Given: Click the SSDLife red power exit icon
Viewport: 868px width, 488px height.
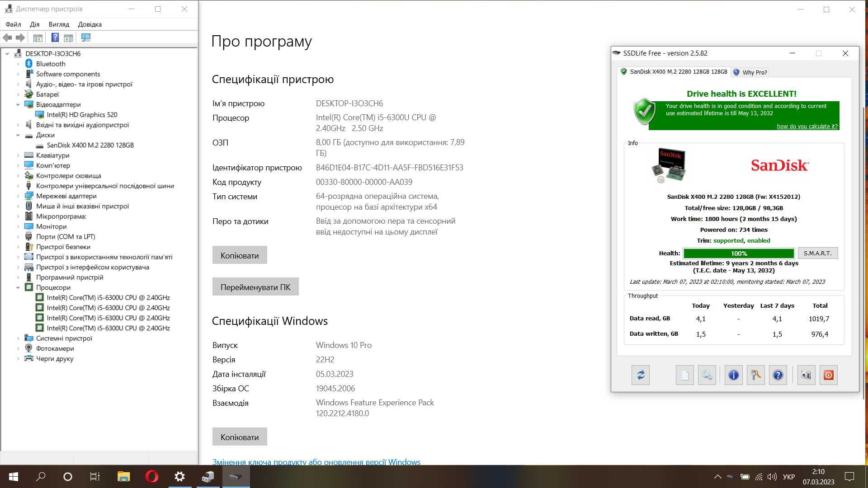Looking at the screenshot, I should [x=829, y=375].
